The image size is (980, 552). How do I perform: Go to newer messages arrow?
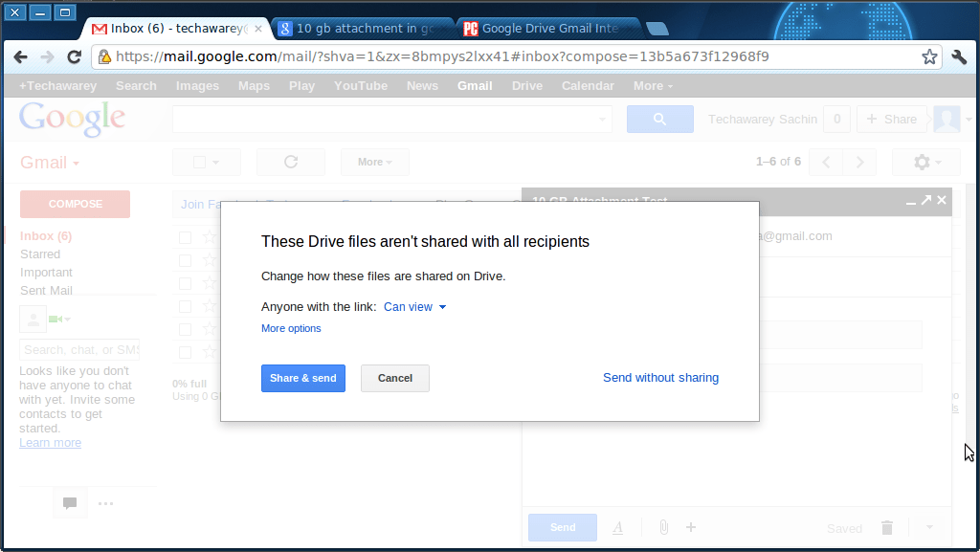[x=826, y=163]
